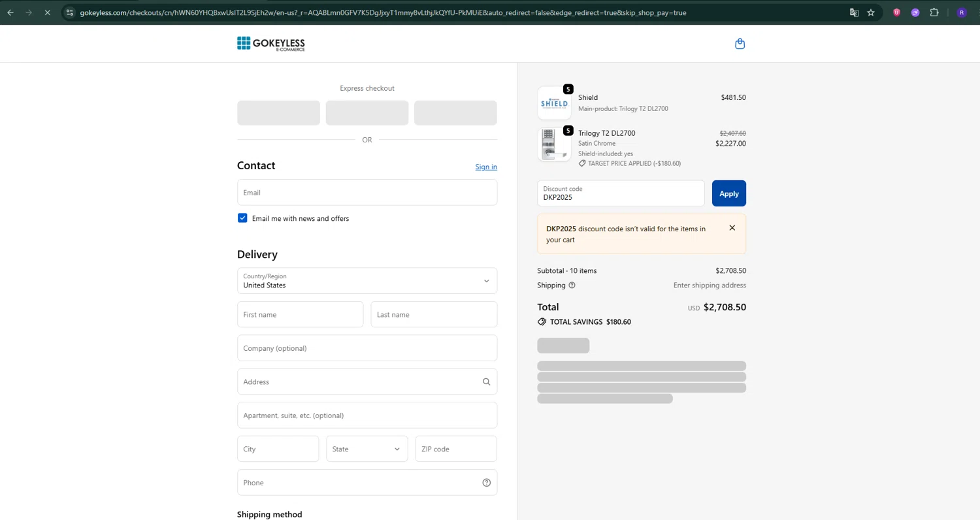The height and width of the screenshot is (520, 980).
Task: Focus the Address field
Action: click(x=367, y=382)
